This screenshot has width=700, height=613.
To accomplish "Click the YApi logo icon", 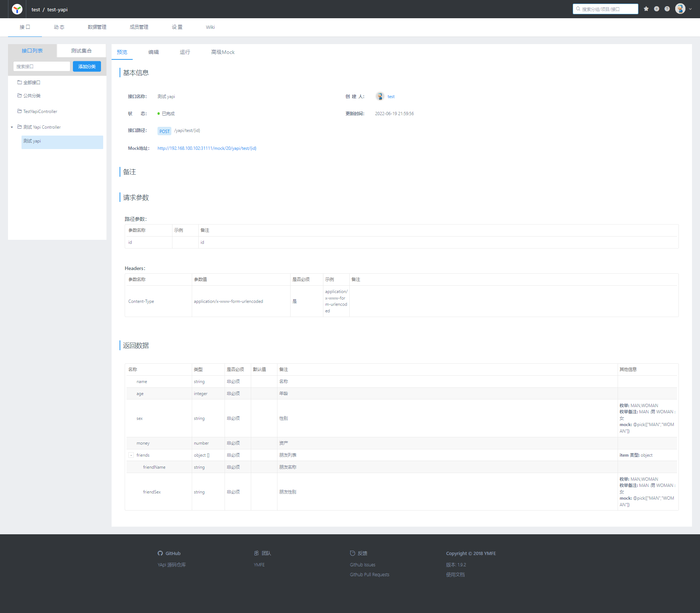I will [x=17, y=9].
